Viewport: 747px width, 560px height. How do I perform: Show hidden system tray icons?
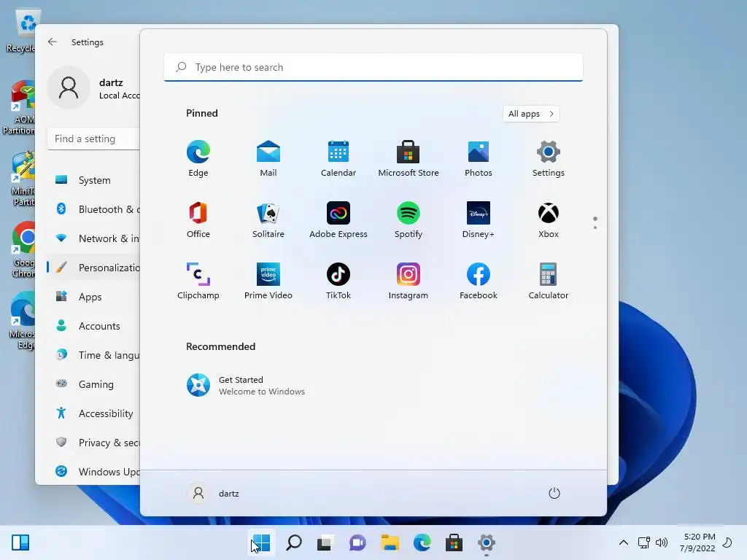[x=623, y=542]
